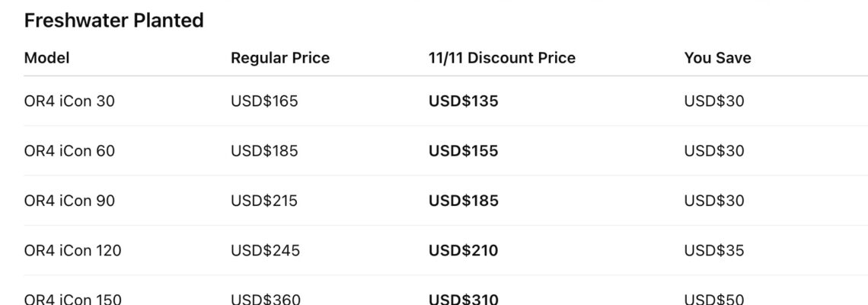Click the Regular Price column header
The height and width of the screenshot is (305, 868).
tap(280, 58)
